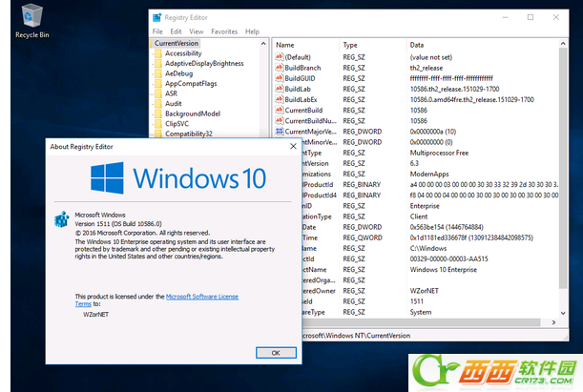Click the values pane scroll down arrow
The width and height of the screenshot is (583, 392).
pyautogui.click(x=563, y=313)
